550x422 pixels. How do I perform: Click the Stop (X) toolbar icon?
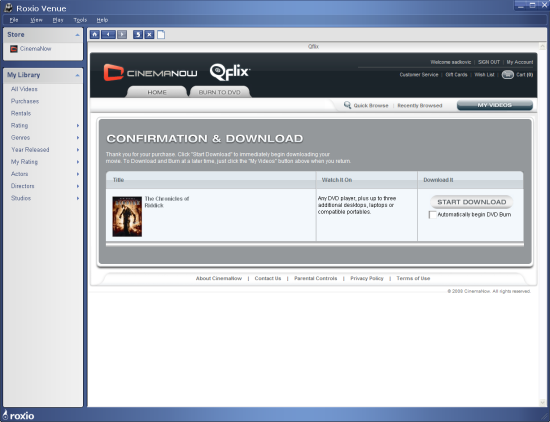coord(149,34)
